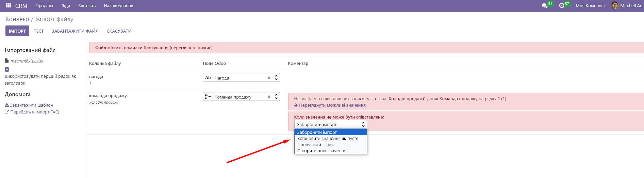Click the Завантажити шаблон download link
Screen dimensions: 644x178
[31, 105]
